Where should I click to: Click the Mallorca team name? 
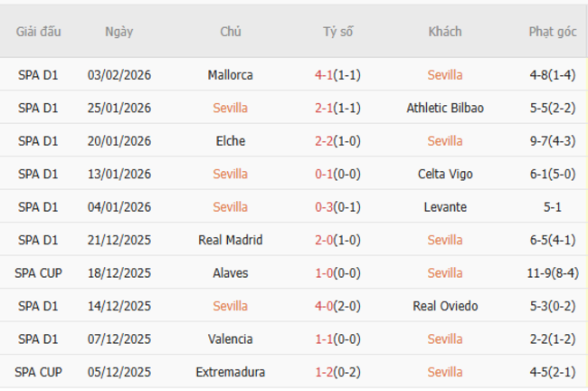[230, 75]
